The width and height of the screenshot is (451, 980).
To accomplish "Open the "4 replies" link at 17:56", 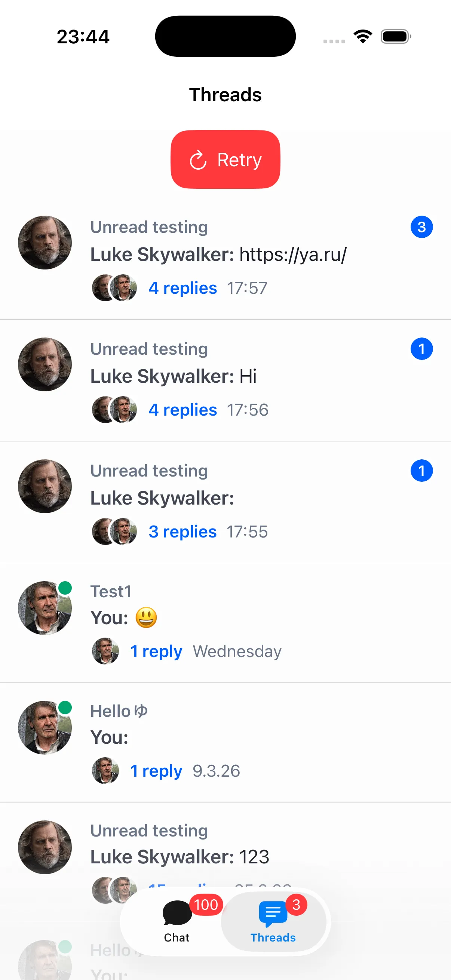I will (183, 410).
